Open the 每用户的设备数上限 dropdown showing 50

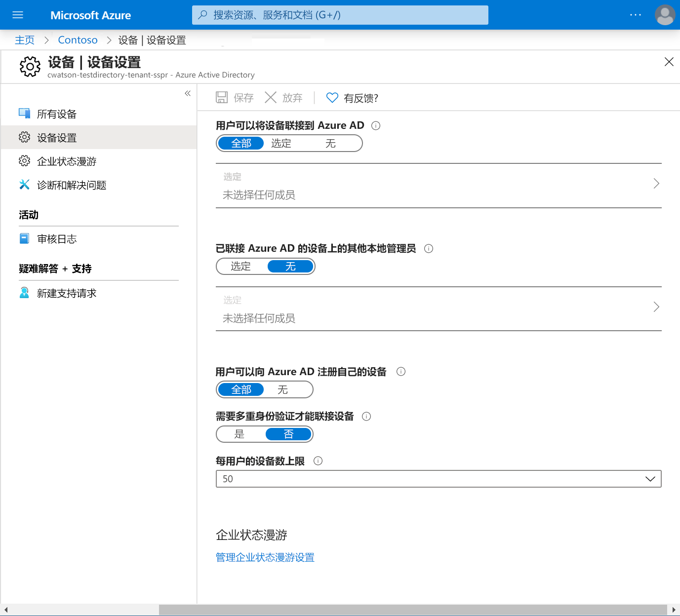click(x=439, y=479)
